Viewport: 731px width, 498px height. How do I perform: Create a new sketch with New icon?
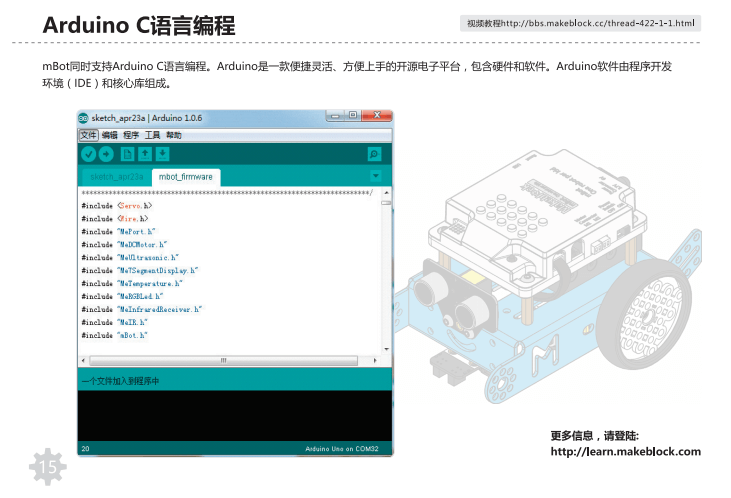click(x=127, y=154)
